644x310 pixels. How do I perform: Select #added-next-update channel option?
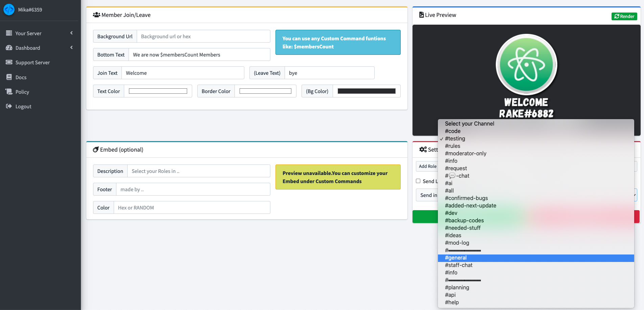point(536,205)
